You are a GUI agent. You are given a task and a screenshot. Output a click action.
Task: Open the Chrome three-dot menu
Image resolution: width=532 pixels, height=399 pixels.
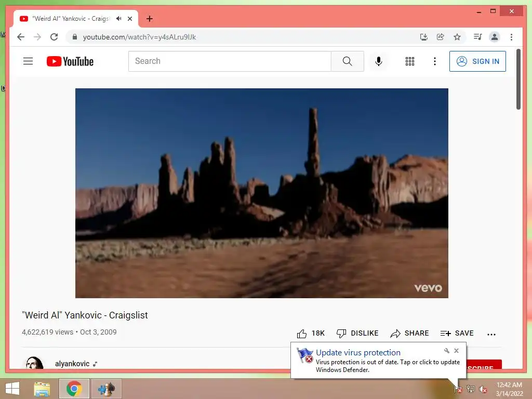click(511, 37)
